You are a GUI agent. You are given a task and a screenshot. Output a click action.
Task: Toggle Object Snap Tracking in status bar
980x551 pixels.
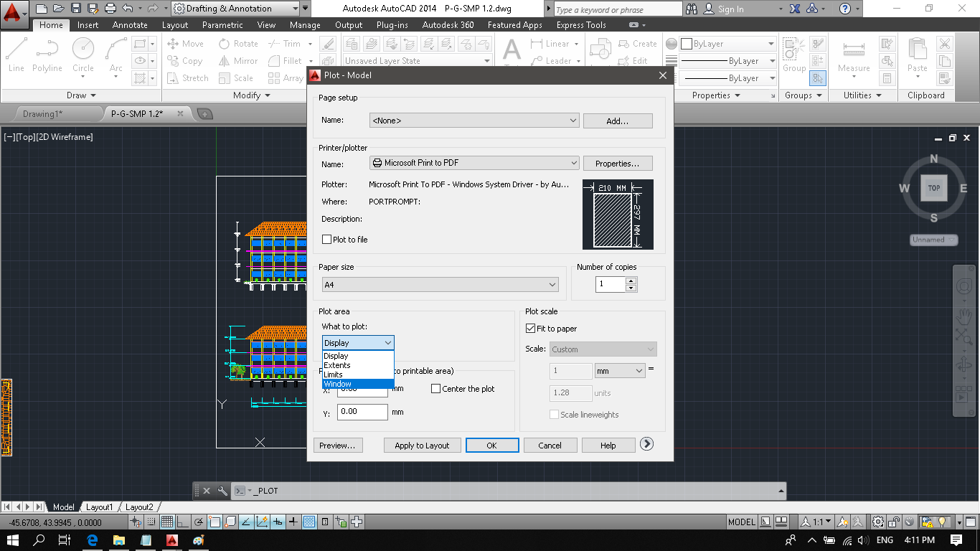pos(246,522)
